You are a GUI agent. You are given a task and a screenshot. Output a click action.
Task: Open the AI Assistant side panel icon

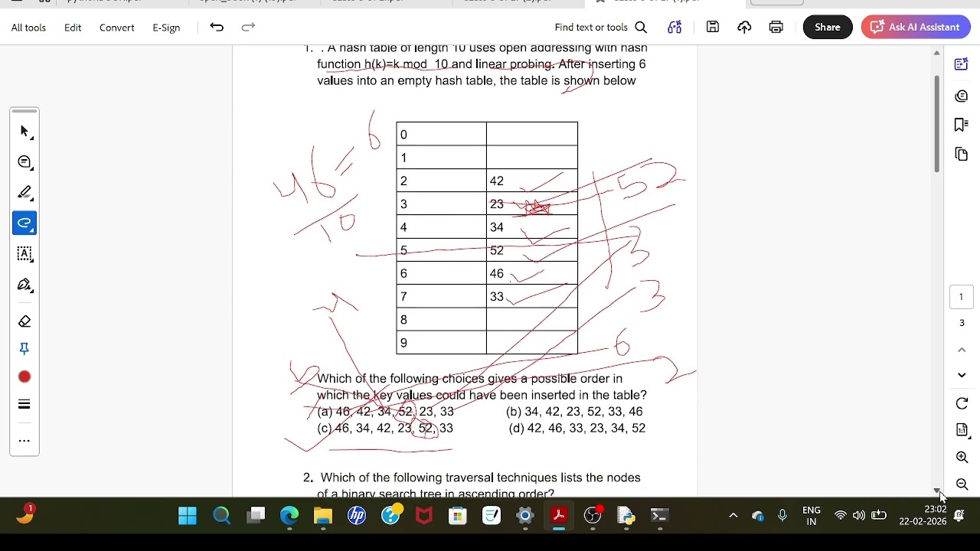962,65
